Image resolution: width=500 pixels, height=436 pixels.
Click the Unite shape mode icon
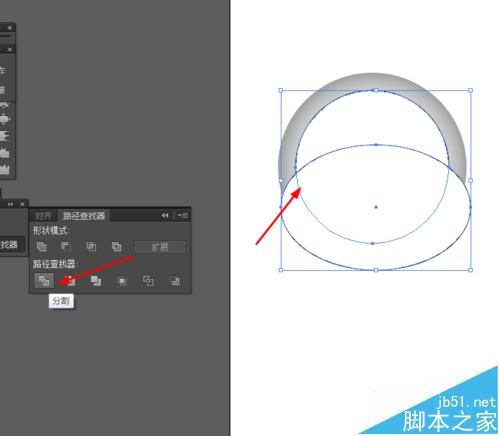[x=41, y=247]
